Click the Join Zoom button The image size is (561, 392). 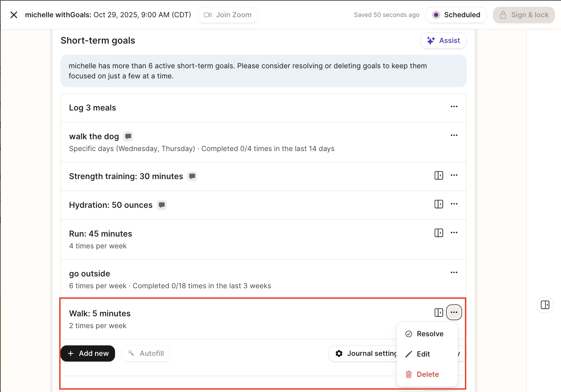[228, 15]
